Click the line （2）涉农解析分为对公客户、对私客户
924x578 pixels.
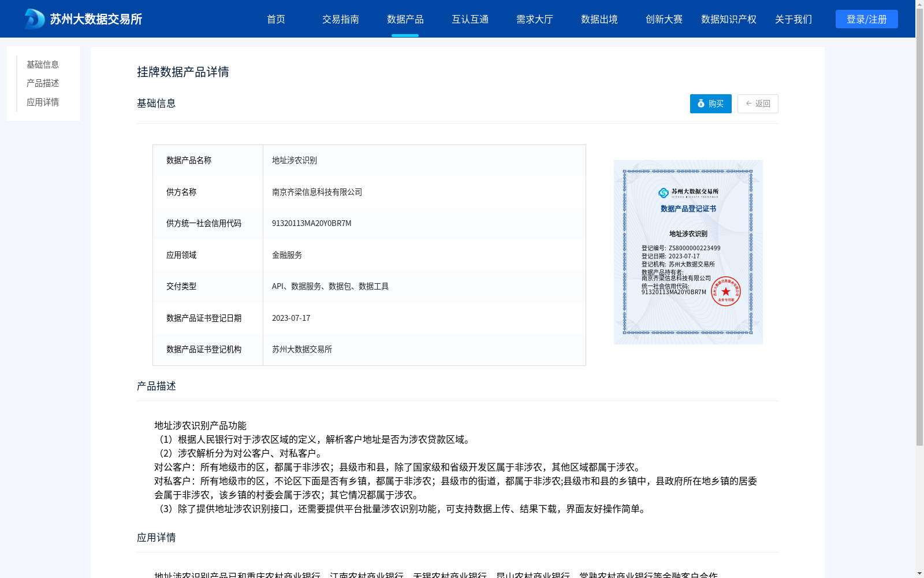[x=240, y=453]
